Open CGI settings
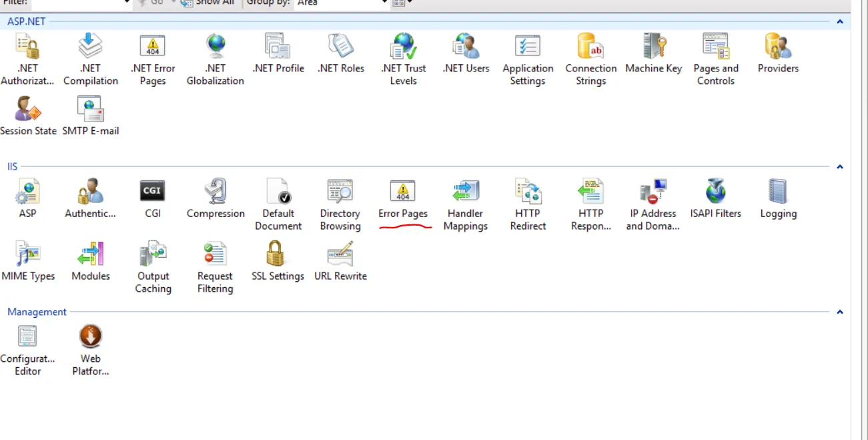Screen dimensions: 868x440 coord(153,199)
